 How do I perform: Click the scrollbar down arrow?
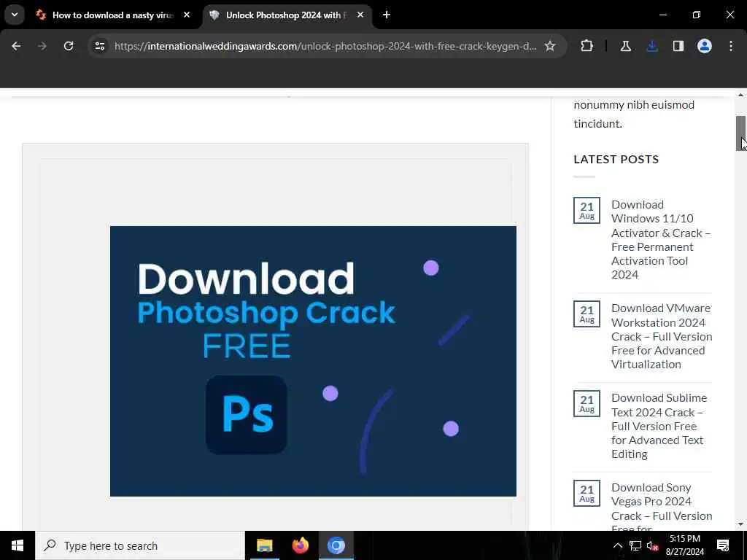[x=741, y=525]
